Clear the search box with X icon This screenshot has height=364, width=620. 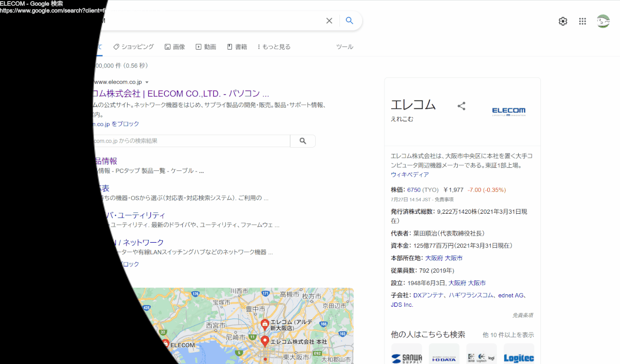(329, 21)
